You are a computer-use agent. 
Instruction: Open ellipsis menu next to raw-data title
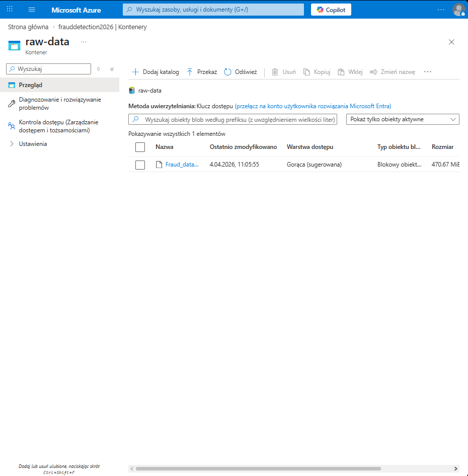pos(84,42)
